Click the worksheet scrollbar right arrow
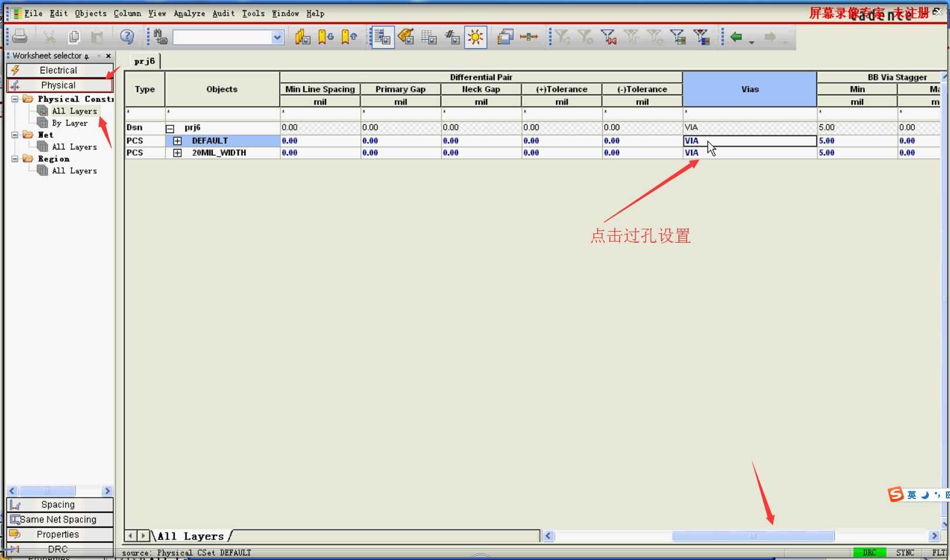This screenshot has width=950, height=560. click(x=935, y=536)
